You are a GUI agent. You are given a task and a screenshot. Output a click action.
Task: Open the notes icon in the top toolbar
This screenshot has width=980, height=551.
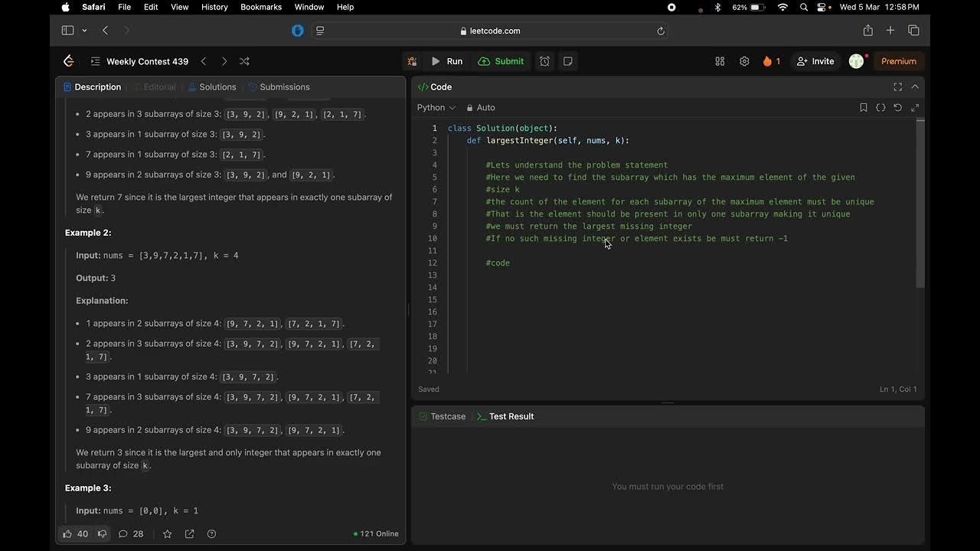click(x=568, y=61)
